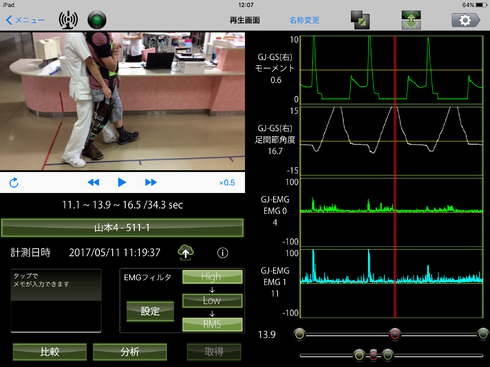490x367 pixels.
Task: Tap the 再生画面 title
Action: coord(245,20)
